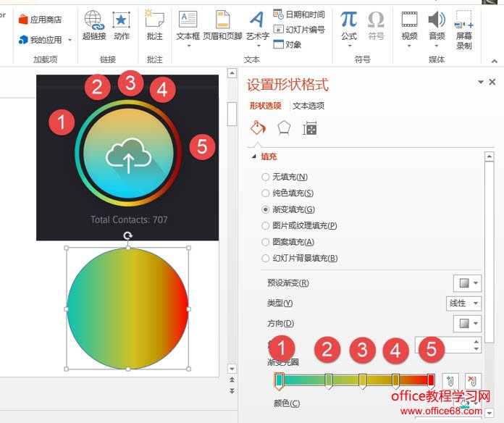Viewport: 504px width, 423px height.
Task: Open gradient Type (类型) dropdown
Action: pos(463,303)
